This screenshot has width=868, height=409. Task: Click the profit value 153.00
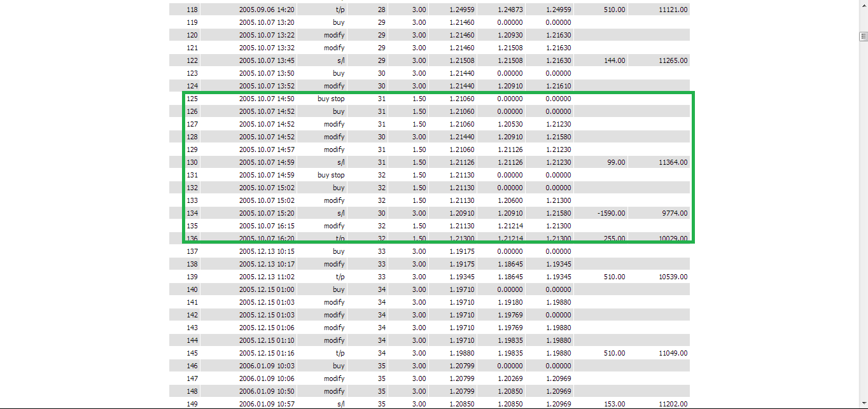click(615, 404)
